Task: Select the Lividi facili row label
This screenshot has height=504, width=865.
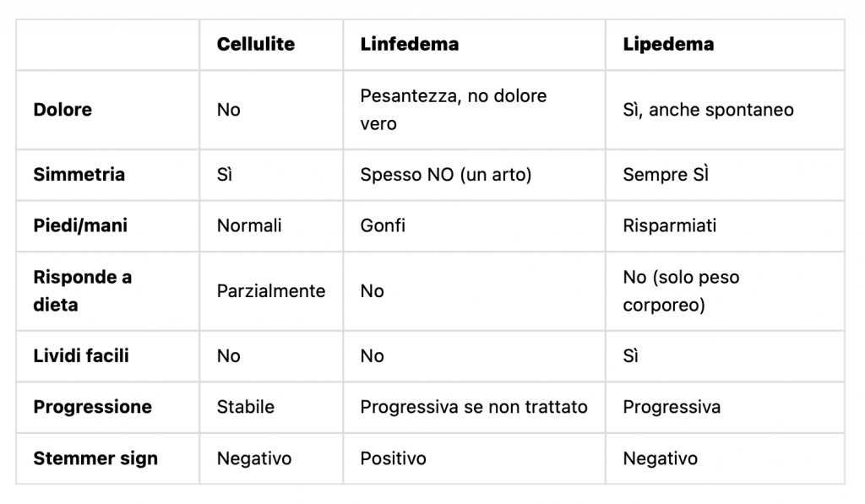Action: point(81,355)
